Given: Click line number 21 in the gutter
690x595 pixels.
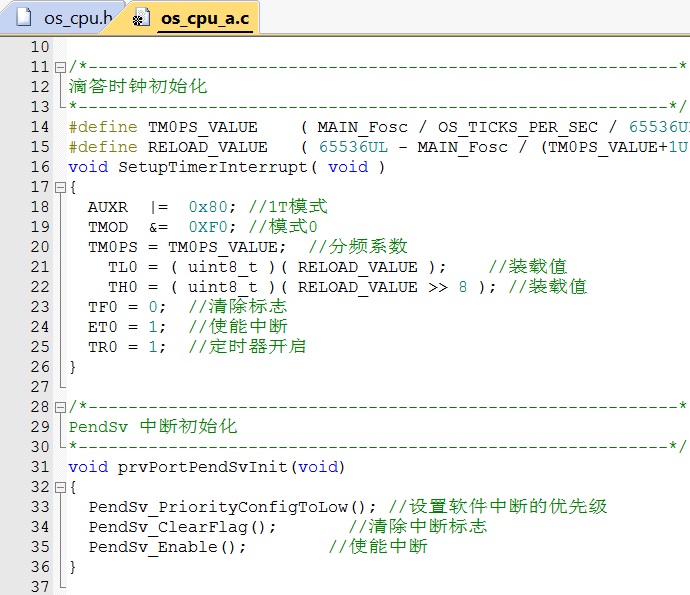Looking at the screenshot, I should pos(40,267).
